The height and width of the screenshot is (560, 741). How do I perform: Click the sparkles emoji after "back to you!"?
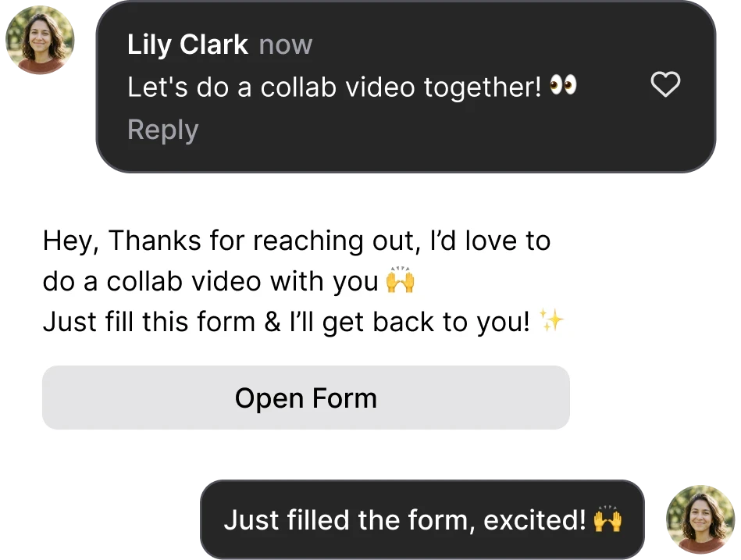click(551, 320)
